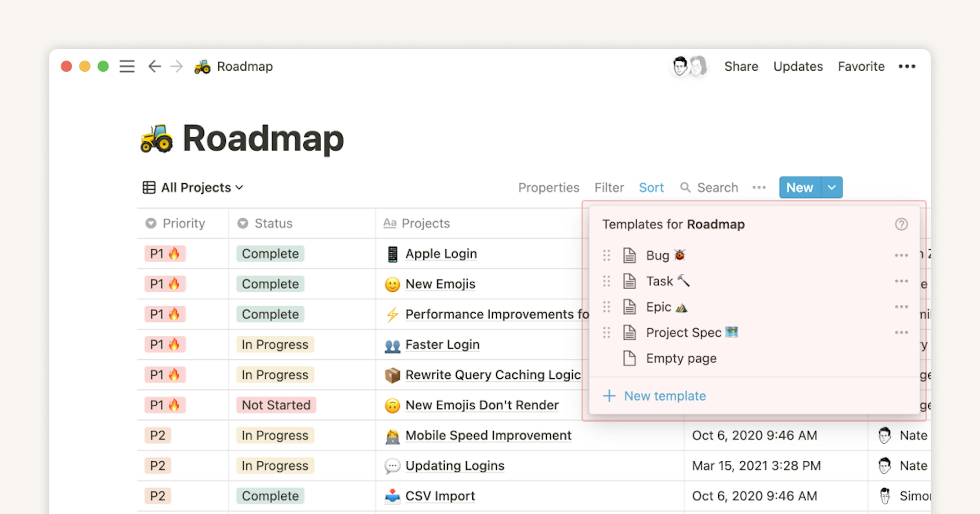The width and height of the screenshot is (980, 514).
Task: Click the Filter option in toolbar
Action: (609, 187)
